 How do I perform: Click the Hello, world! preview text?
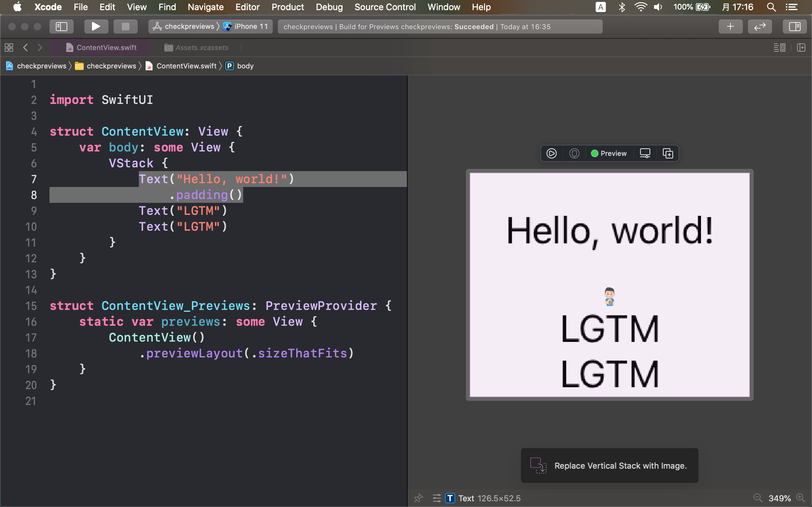tap(609, 231)
